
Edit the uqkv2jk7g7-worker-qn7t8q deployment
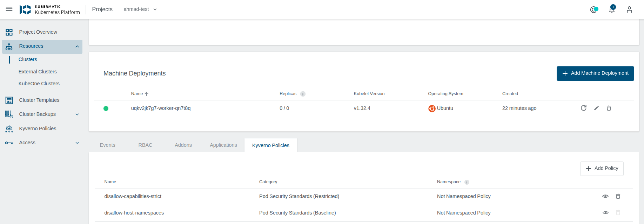596,108
